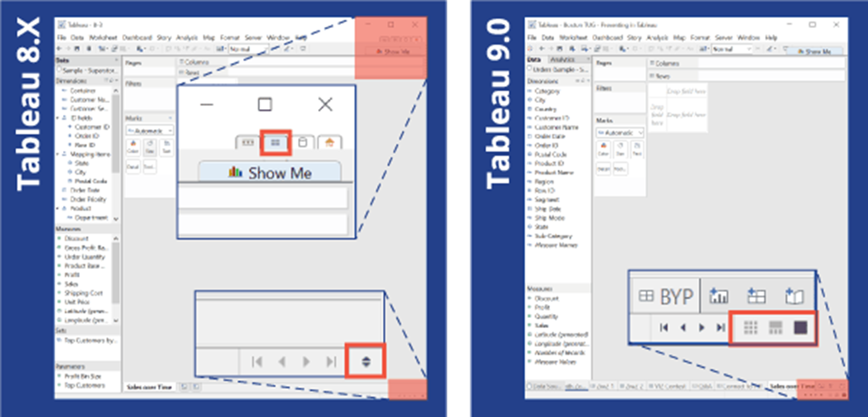Screen dimensions: 868x417
Task: Click New Story icon in 9.0 inset
Action: tap(794, 296)
